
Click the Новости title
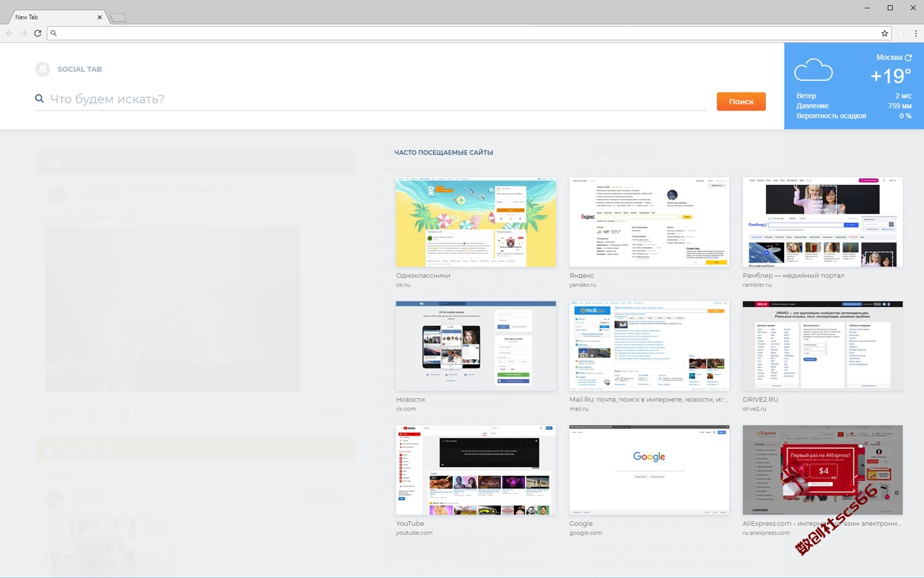(411, 400)
